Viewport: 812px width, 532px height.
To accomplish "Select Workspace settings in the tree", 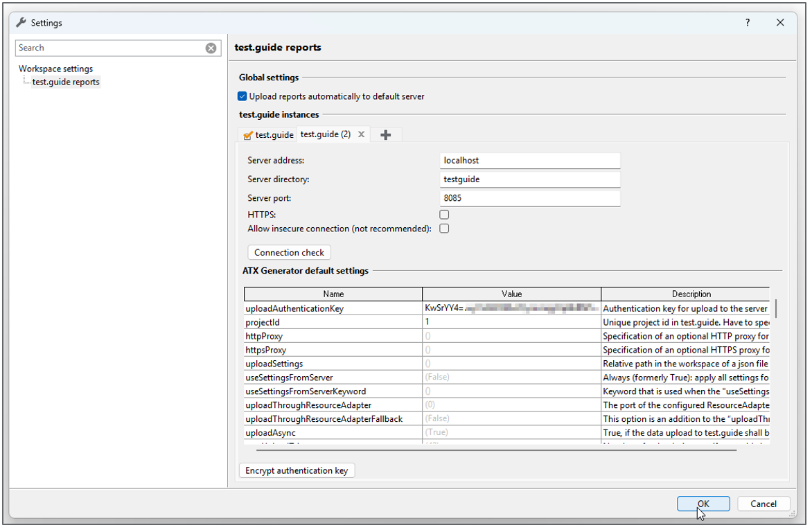I will pyautogui.click(x=56, y=69).
